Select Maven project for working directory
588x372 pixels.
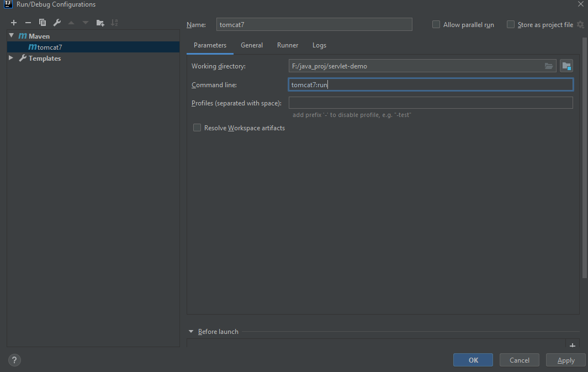[566, 66]
